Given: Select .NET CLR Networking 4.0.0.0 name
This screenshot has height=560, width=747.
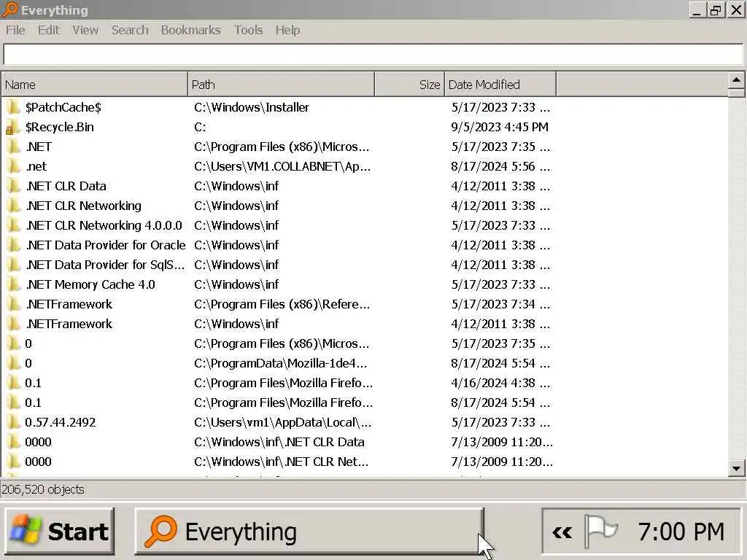Looking at the screenshot, I should click(x=104, y=225).
